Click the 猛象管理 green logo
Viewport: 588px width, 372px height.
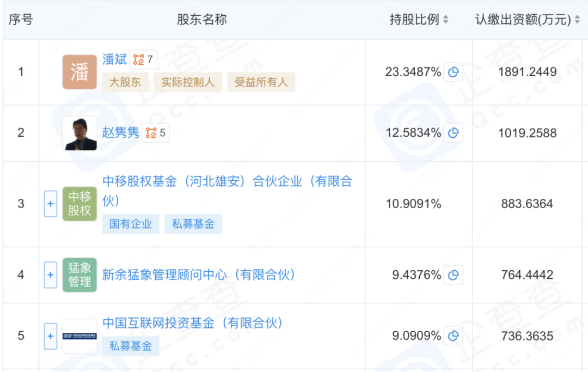[79, 275]
